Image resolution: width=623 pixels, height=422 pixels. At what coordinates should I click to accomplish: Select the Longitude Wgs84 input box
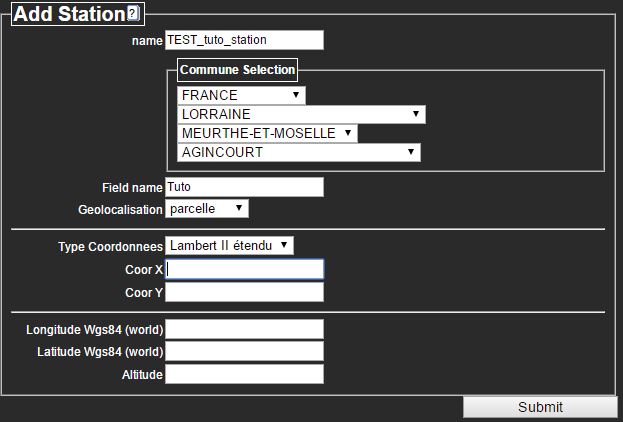[x=244, y=329]
